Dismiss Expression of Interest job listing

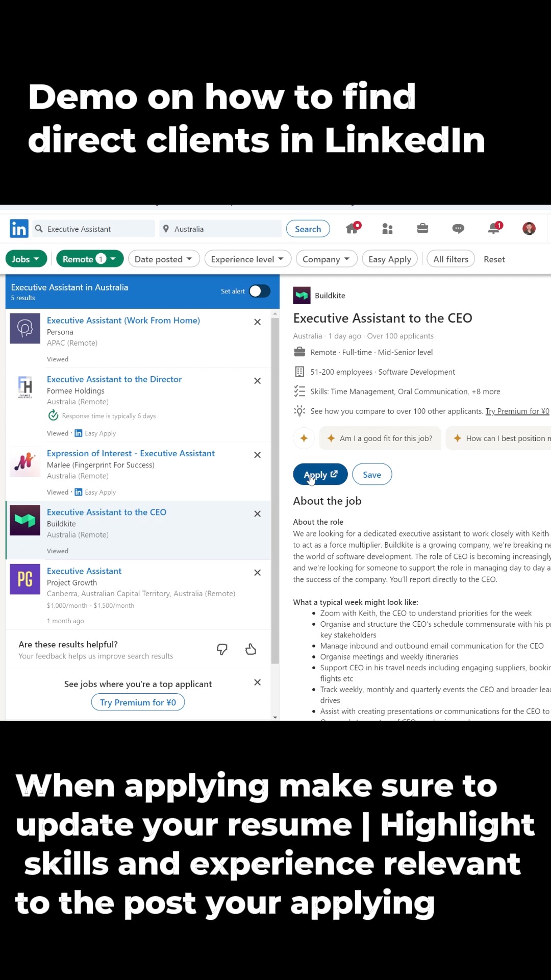pyautogui.click(x=258, y=455)
